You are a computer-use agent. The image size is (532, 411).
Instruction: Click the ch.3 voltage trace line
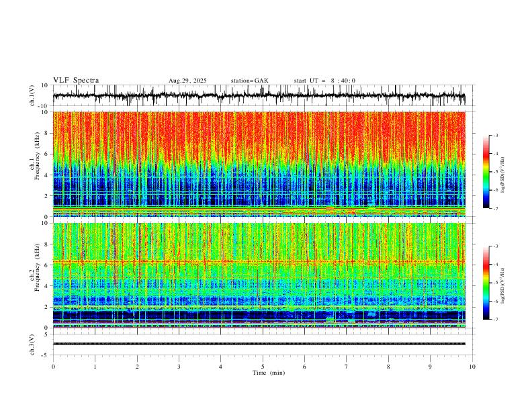point(259,344)
